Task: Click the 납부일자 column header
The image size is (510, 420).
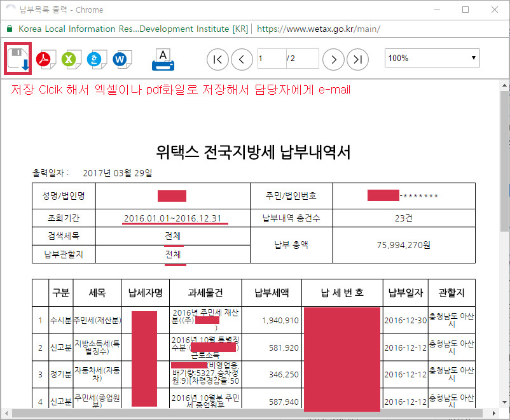Action: coord(405,293)
